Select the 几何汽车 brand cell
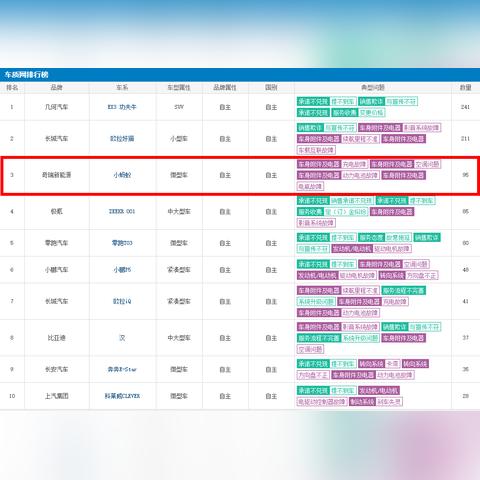 [x=56, y=107]
